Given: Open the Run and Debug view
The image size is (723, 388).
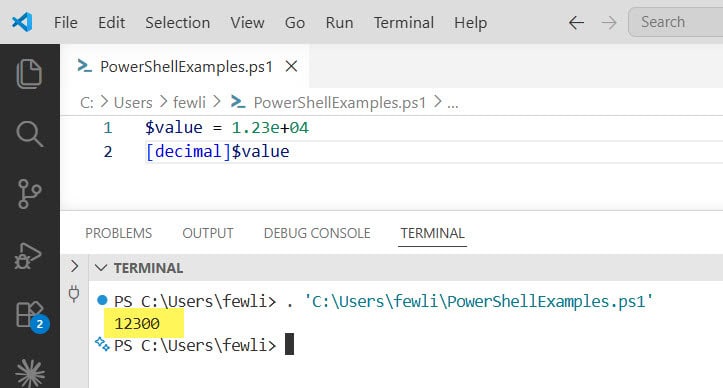Looking at the screenshot, I should click(x=29, y=255).
